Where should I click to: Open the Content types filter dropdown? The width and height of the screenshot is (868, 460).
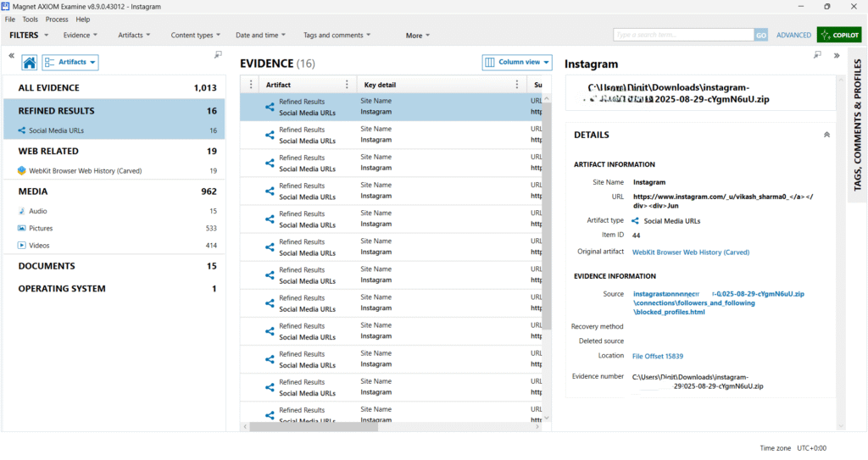click(196, 35)
